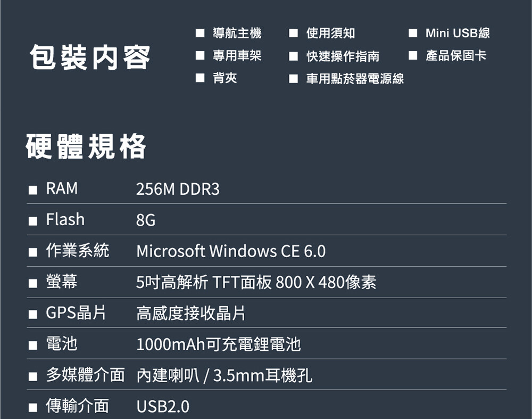Click the square bullet next to 背夾
Image resolution: width=532 pixels, height=419 pixels.
coord(200,78)
